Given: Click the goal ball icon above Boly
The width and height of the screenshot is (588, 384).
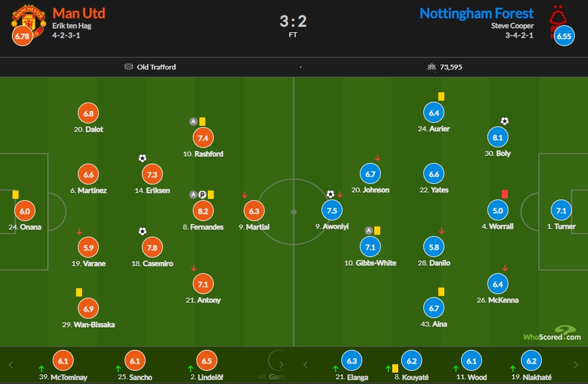Looking at the screenshot, I should pos(505,121).
